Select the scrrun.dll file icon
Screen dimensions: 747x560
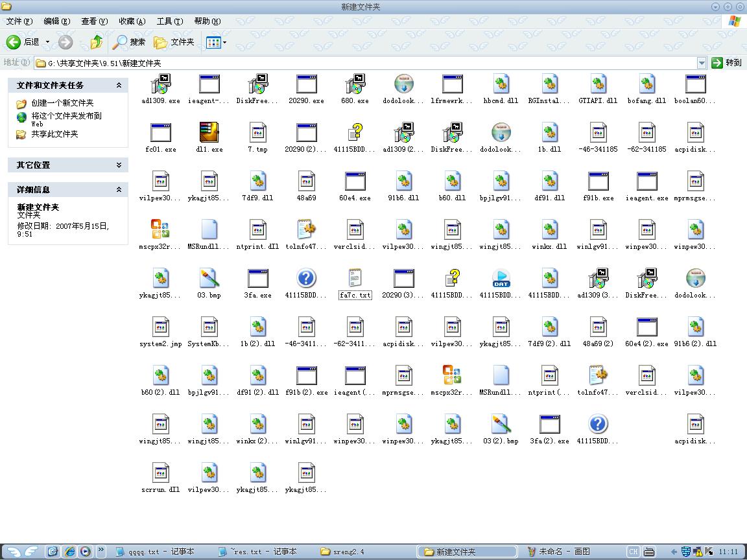160,473
